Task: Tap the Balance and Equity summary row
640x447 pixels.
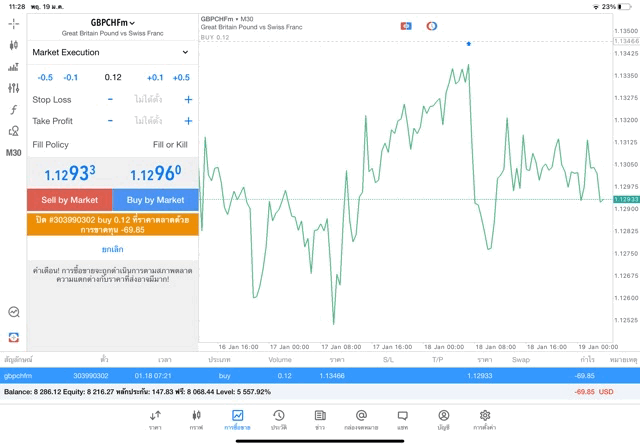Action: [x=320, y=392]
